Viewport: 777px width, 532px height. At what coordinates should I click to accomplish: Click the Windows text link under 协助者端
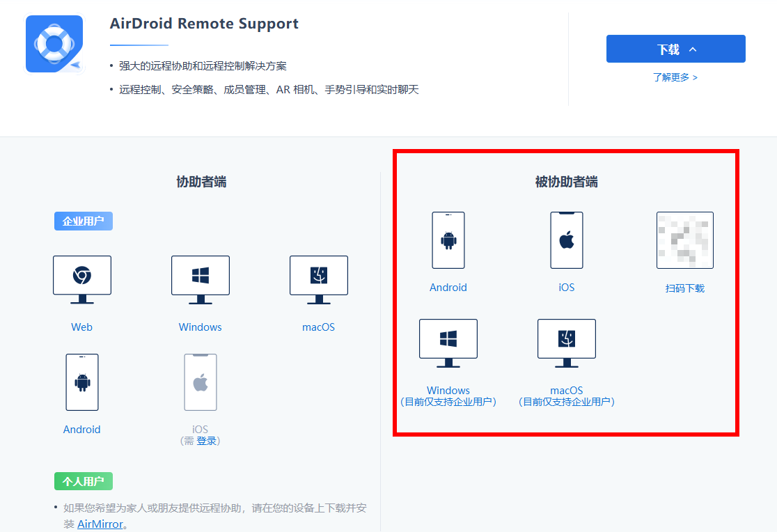pyautogui.click(x=201, y=327)
